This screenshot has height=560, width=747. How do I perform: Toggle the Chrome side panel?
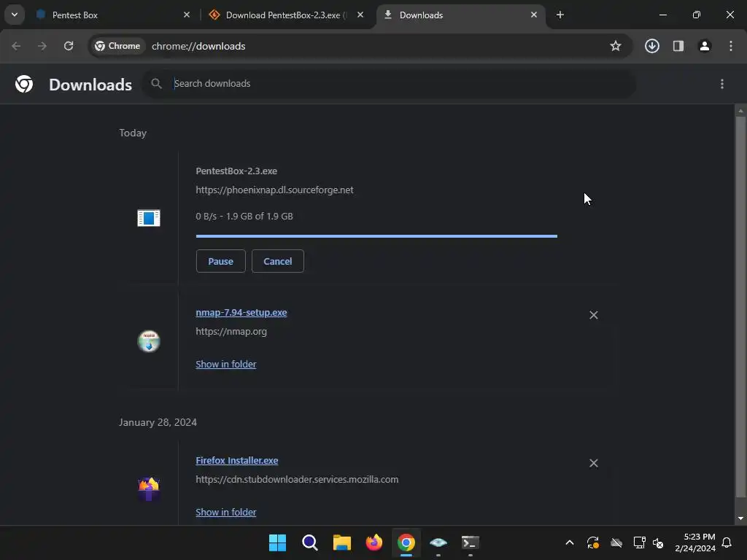coord(678,46)
